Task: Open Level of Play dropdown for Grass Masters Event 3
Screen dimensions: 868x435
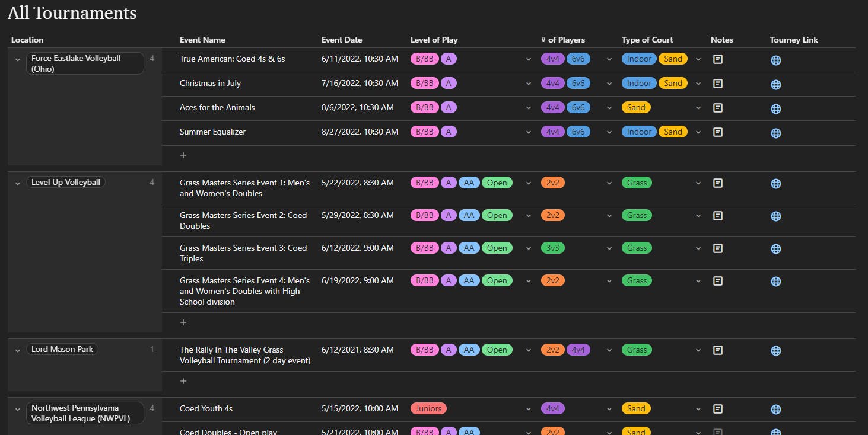Action: [x=529, y=248]
